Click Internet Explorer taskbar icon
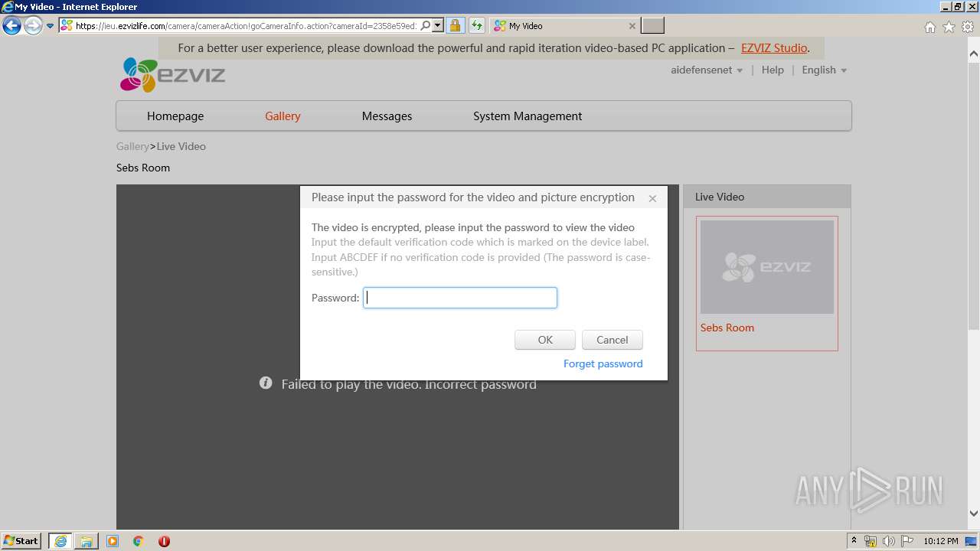The height and width of the screenshot is (551, 980). [x=60, y=541]
